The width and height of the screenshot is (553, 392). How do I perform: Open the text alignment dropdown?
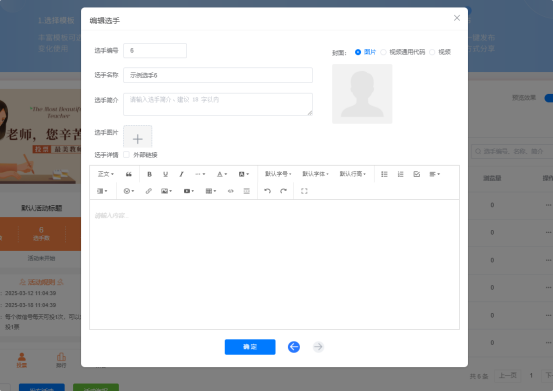pos(434,174)
